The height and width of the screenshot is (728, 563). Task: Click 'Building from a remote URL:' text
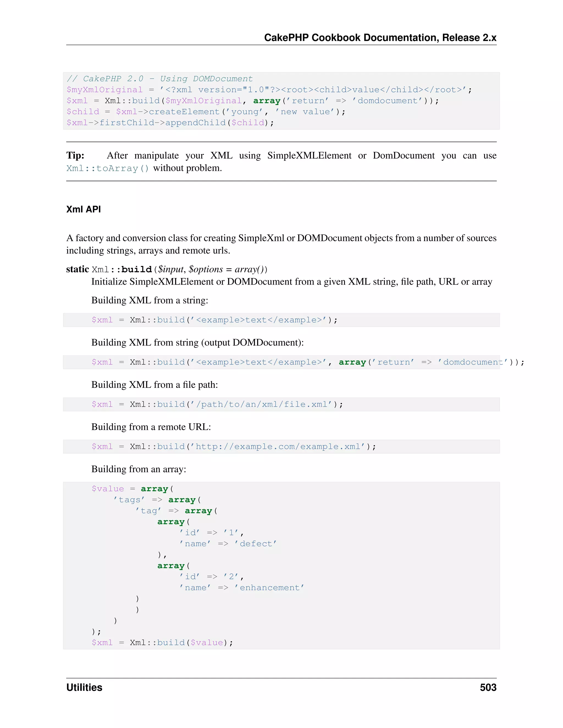[151, 427]
